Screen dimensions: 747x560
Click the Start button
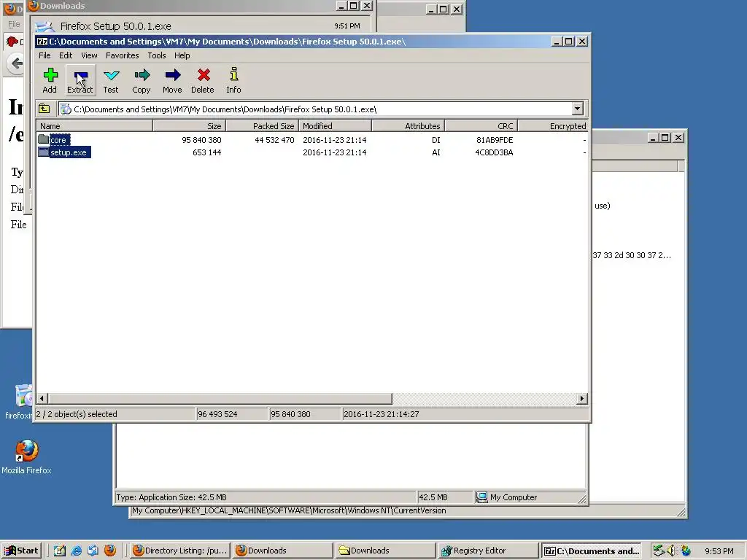[21, 551]
